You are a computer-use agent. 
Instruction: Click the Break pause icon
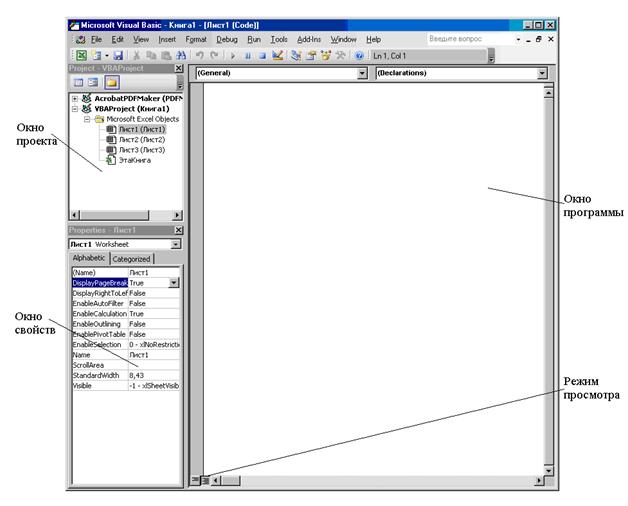pos(248,56)
